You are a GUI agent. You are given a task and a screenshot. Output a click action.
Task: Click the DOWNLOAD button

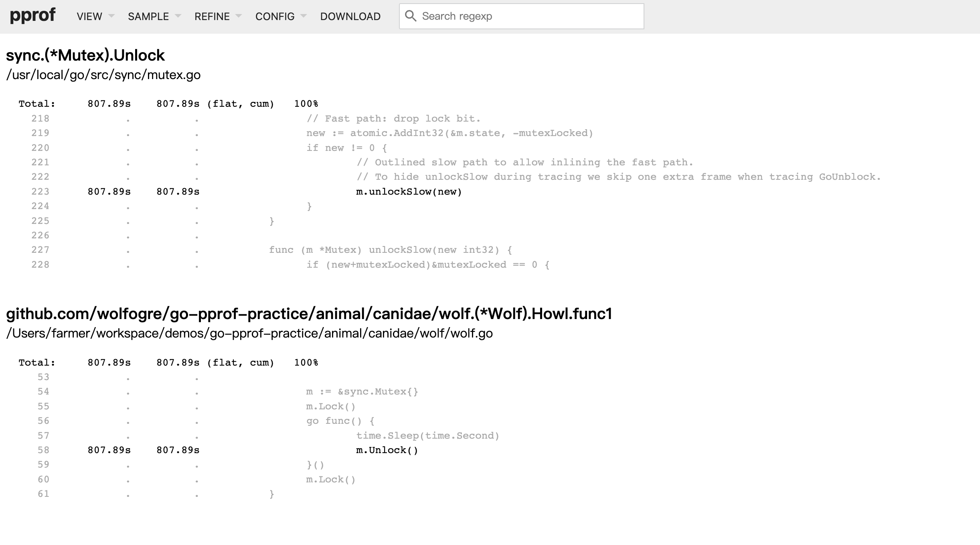(x=350, y=16)
